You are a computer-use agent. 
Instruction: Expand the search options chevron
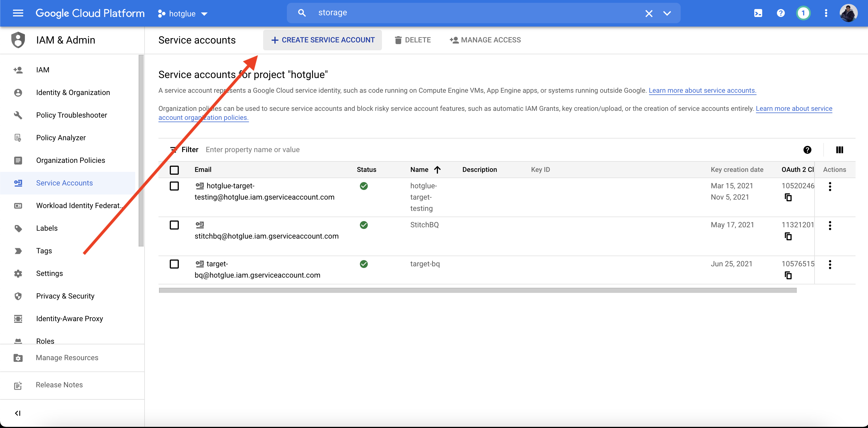point(667,14)
